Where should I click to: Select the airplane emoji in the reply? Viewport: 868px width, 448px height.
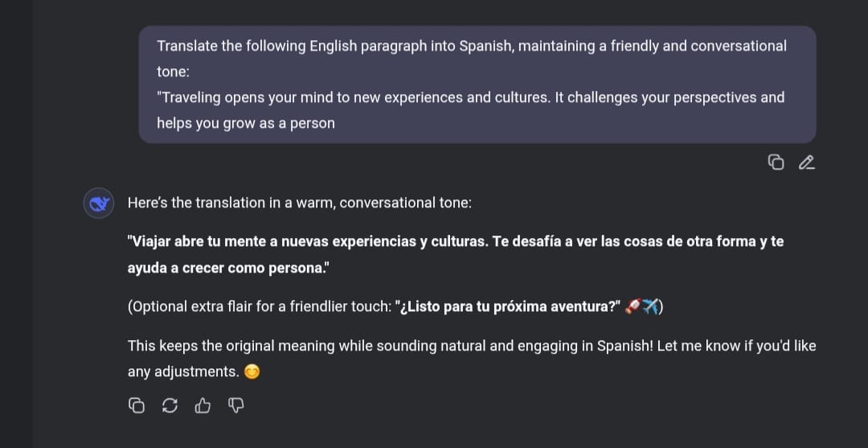tap(650, 306)
